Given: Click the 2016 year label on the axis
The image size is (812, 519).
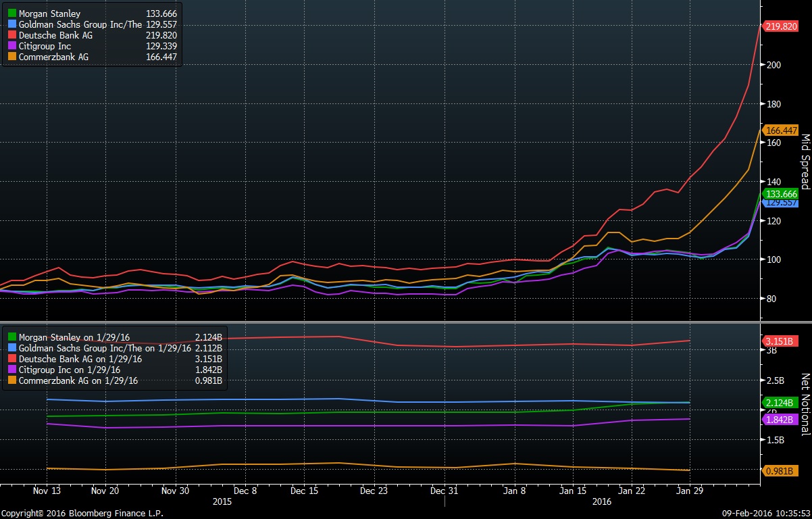Looking at the screenshot, I should click(601, 502).
